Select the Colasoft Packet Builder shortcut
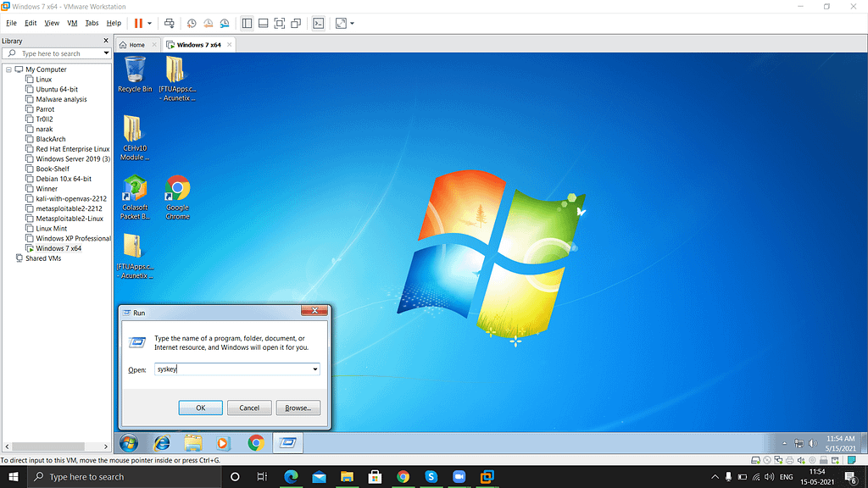 click(135, 197)
